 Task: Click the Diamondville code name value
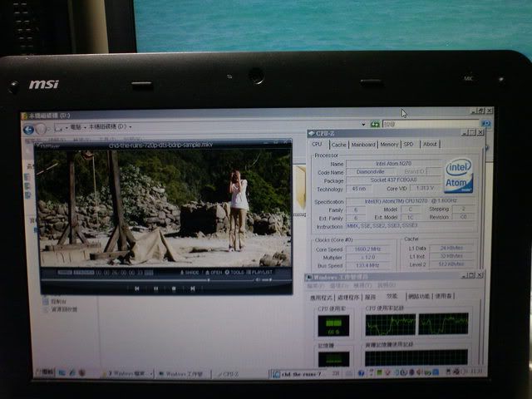click(370, 172)
